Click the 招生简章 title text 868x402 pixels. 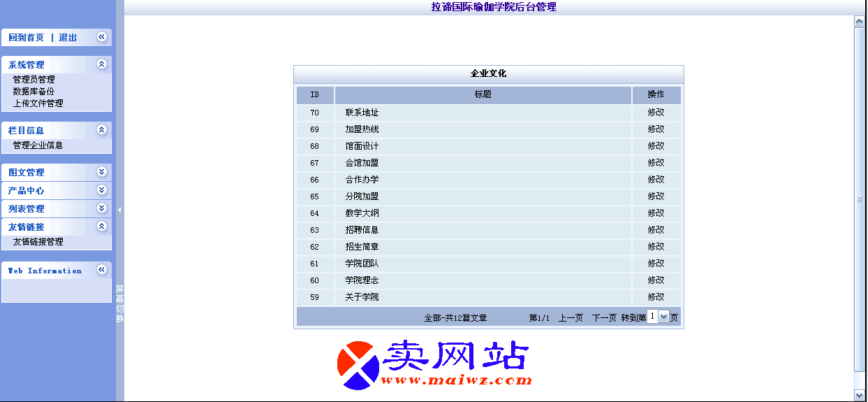362,247
